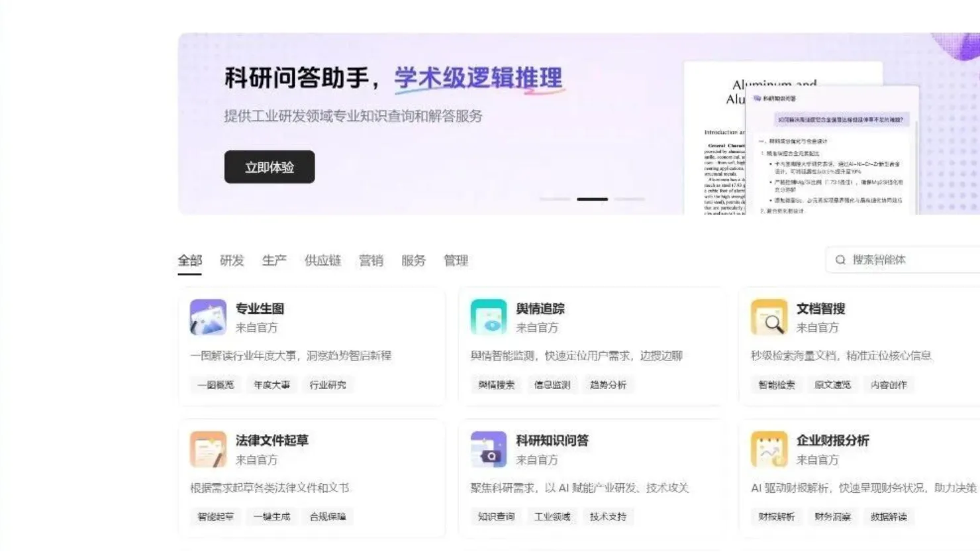The image size is (980, 552).
Task: Select the 全部 tab
Action: tap(189, 260)
